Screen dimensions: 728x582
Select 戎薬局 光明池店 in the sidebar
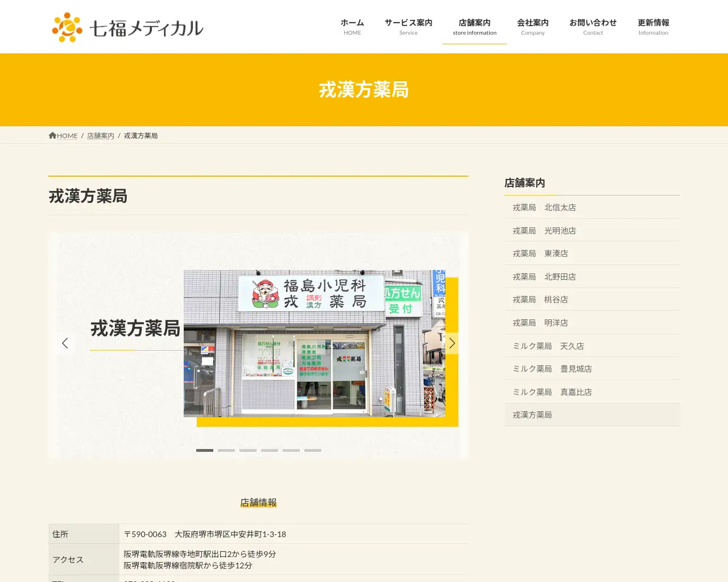pos(591,230)
